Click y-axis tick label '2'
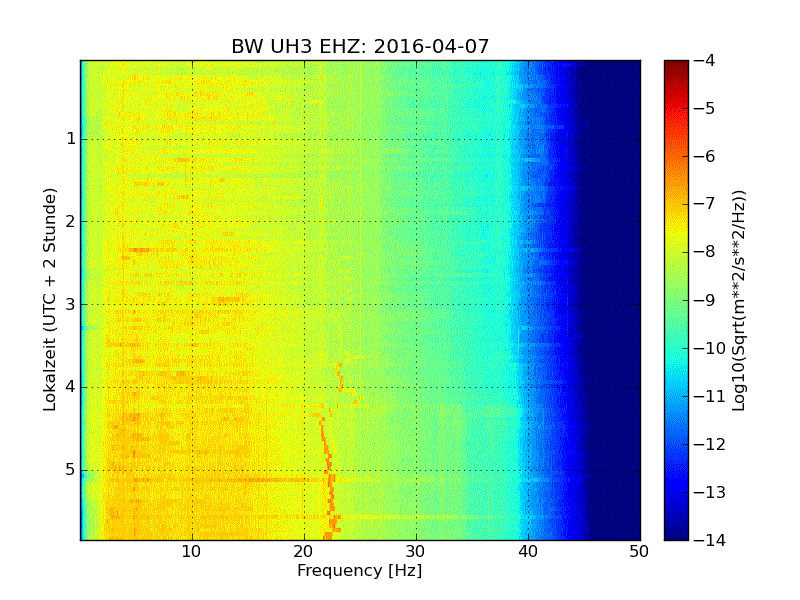The image size is (800, 600). point(71,221)
